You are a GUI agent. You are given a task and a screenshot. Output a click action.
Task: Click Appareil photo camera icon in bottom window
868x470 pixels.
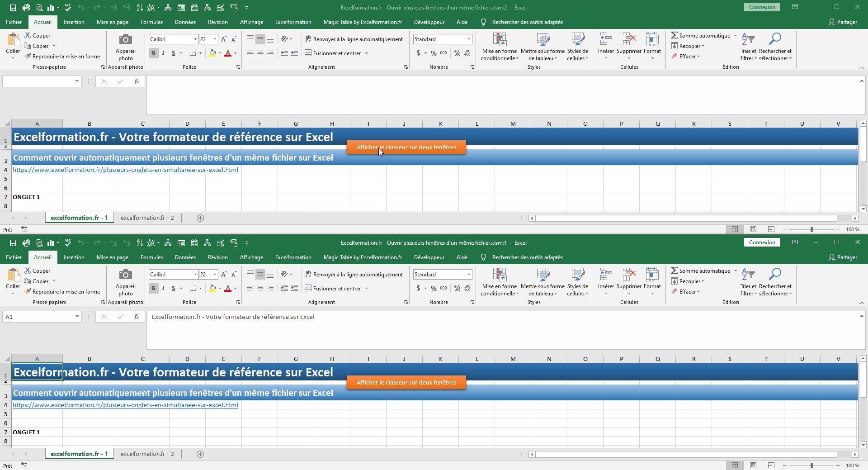click(x=125, y=275)
